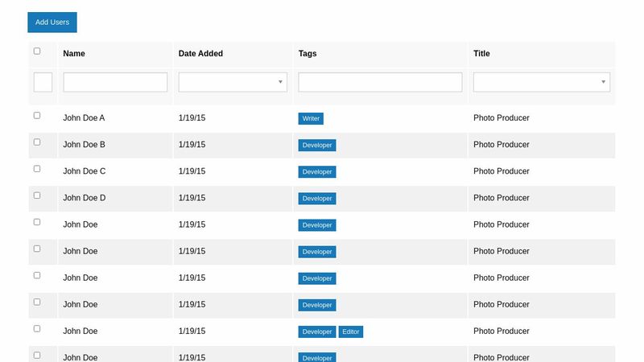Expand the Title filter dropdown

pos(541,82)
